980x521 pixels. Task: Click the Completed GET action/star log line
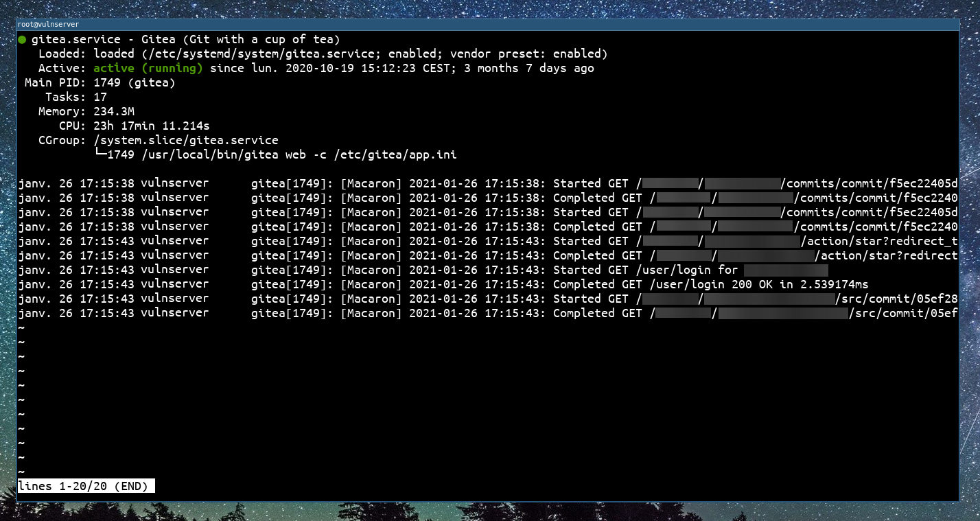point(487,255)
